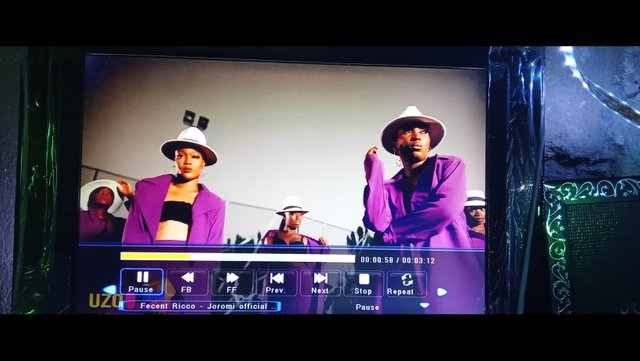Skip to Next track
Screen dimensions: 640x361
tap(320, 283)
